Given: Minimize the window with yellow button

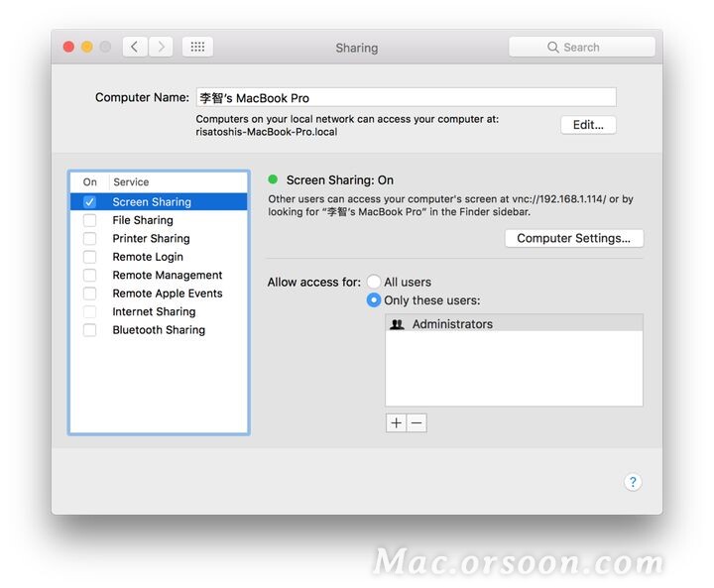Looking at the screenshot, I should pos(87,47).
